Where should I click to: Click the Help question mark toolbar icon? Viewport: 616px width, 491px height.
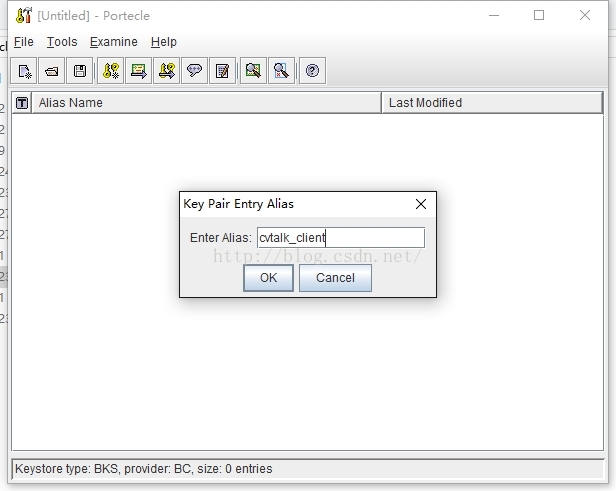[312, 71]
